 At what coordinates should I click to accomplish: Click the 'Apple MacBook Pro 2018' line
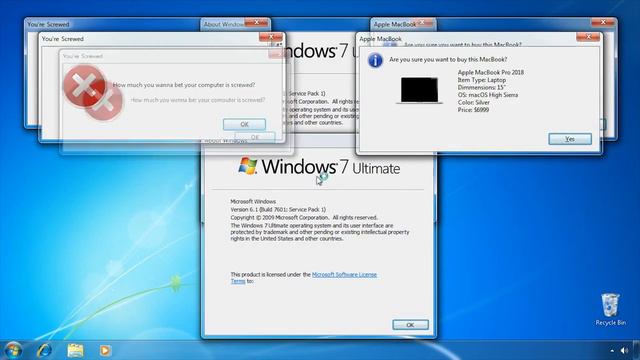coord(491,72)
